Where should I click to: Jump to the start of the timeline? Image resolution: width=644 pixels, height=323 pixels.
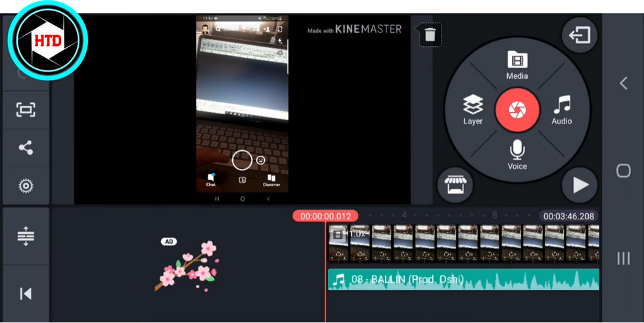[x=26, y=293]
